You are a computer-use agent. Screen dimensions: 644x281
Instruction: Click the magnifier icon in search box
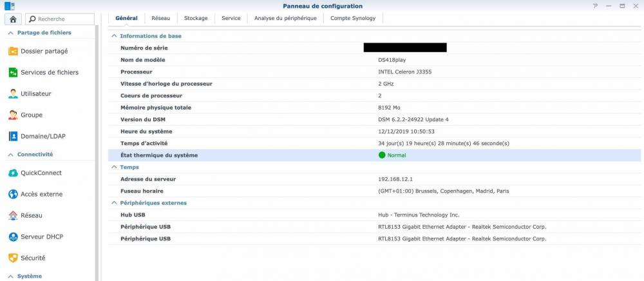point(32,19)
